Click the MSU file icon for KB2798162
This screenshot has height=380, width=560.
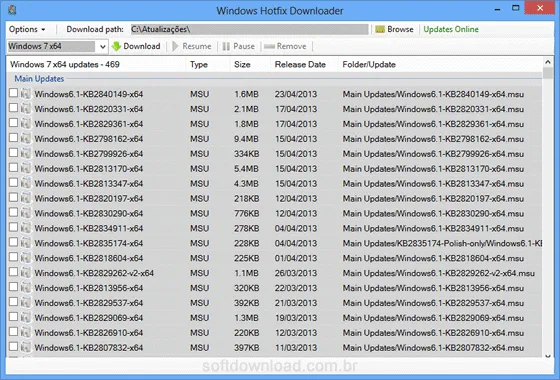26,139
